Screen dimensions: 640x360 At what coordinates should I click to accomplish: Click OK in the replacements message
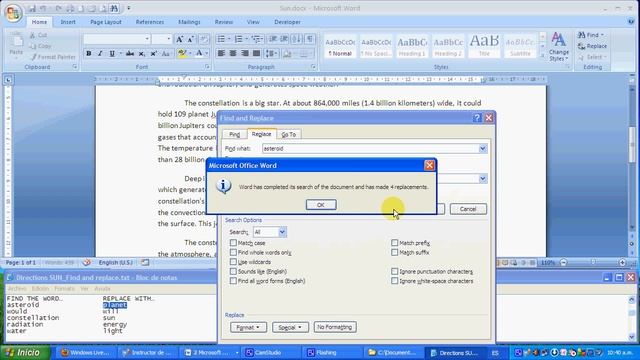click(321, 205)
